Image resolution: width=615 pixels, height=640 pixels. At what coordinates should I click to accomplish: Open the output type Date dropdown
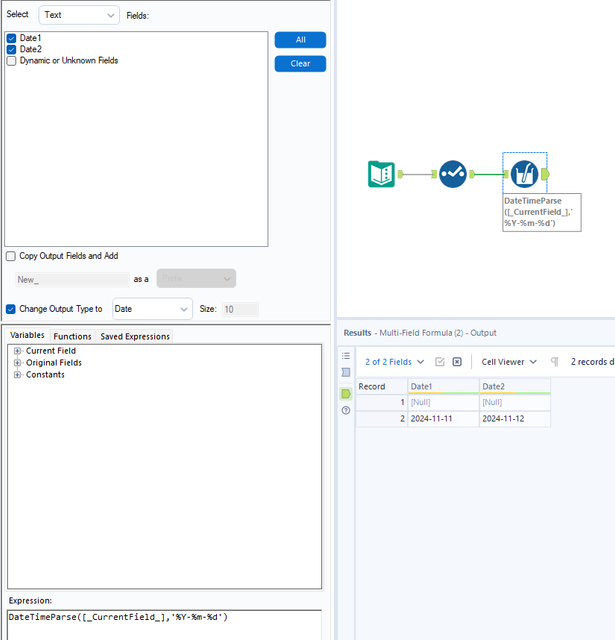pyautogui.click(x=152, y=309)
